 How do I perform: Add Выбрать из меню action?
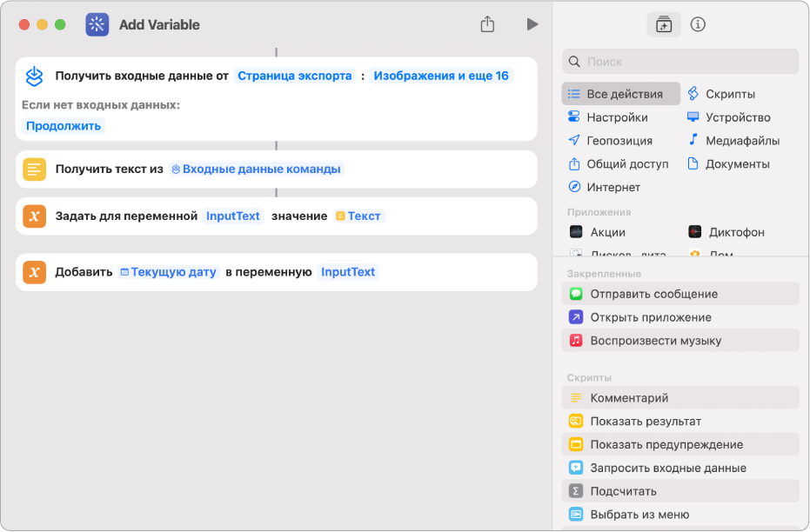(680, 515)
